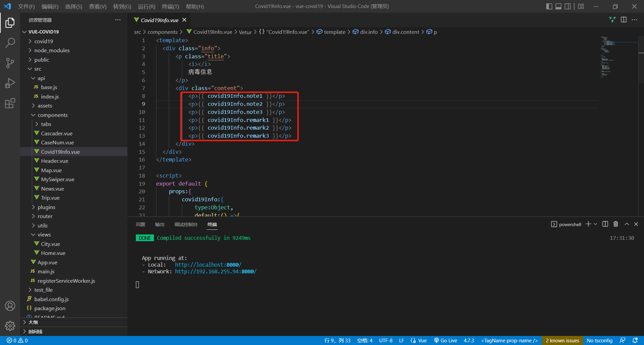The width and height of the screenshot is (644, 345).
Task: Open the Run and Debug view icon
Action: pyautogui.click(x=10, y=83)
